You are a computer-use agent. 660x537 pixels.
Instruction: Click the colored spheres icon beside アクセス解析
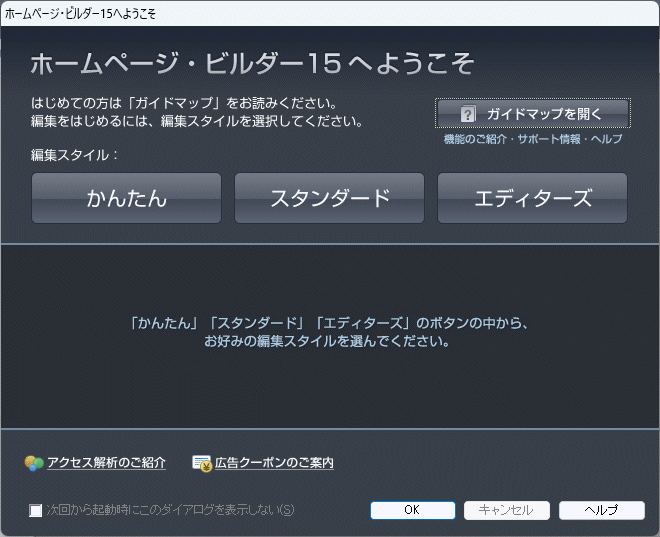pos(34,463)
